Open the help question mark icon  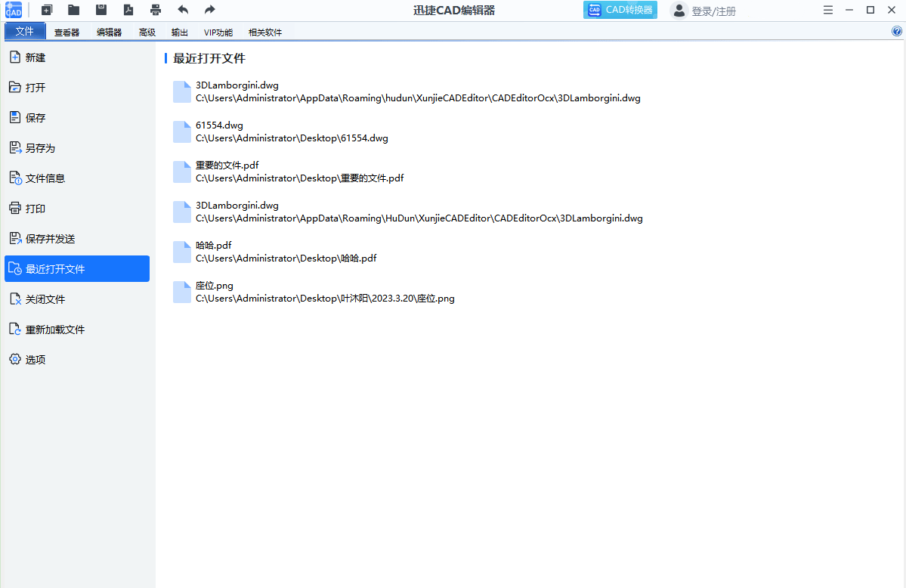pyautogui.click(x=897, y=31)
